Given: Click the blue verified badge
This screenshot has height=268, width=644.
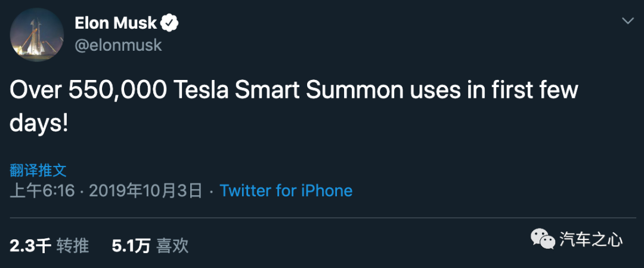Looking at the screenshot, I should pos(170,24).
